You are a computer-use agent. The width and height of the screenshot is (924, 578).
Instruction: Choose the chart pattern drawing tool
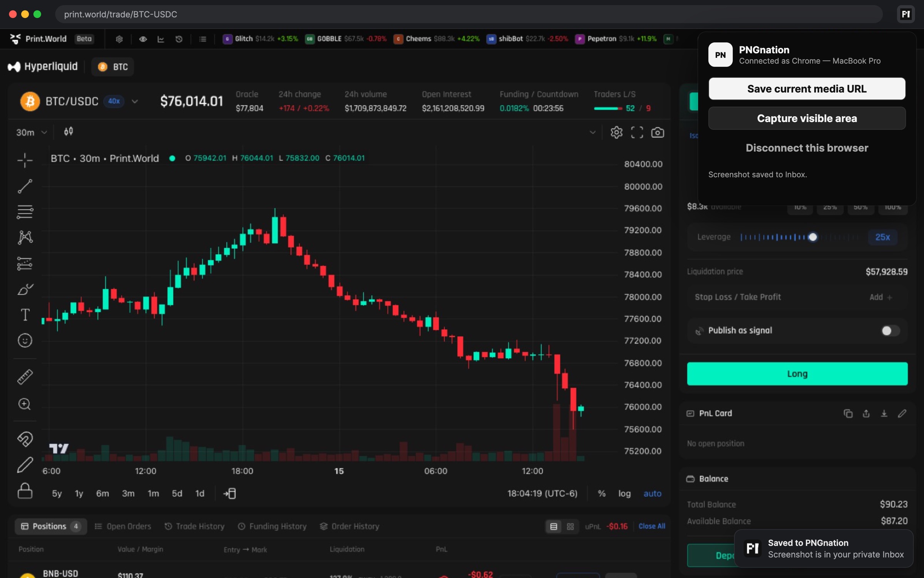(25, 237)
